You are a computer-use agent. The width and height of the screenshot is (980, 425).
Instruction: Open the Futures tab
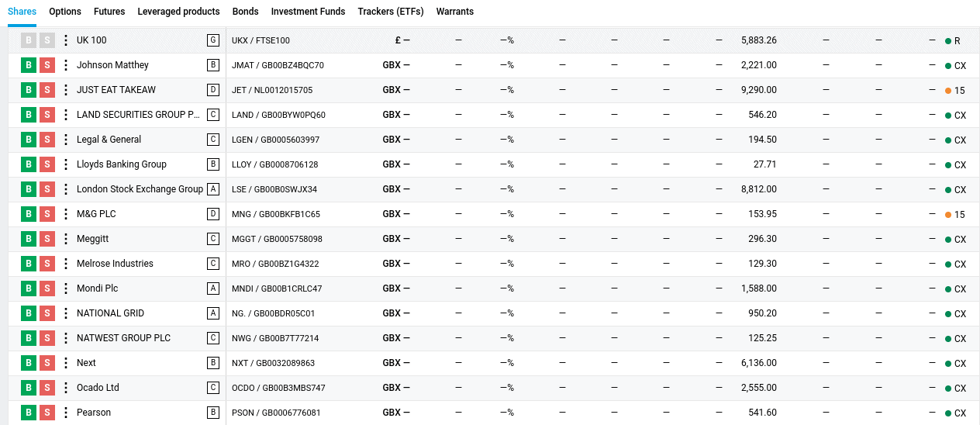pos(109,12)
